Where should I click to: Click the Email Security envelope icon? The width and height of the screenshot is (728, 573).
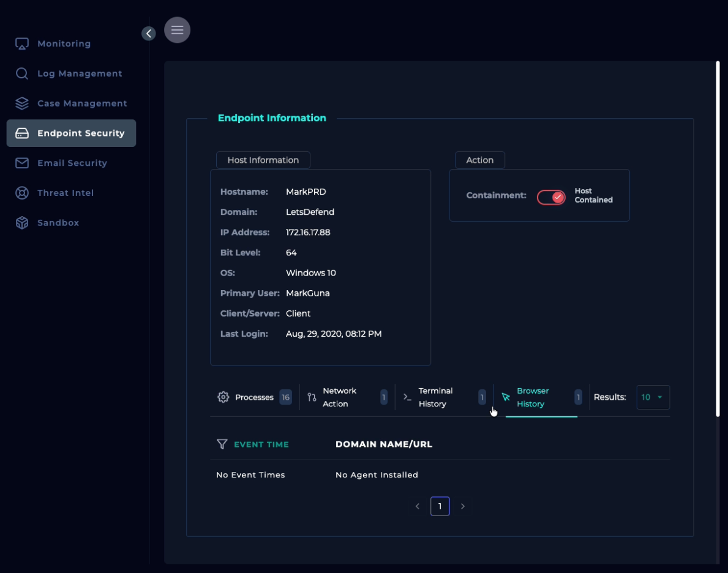point(22,163)
